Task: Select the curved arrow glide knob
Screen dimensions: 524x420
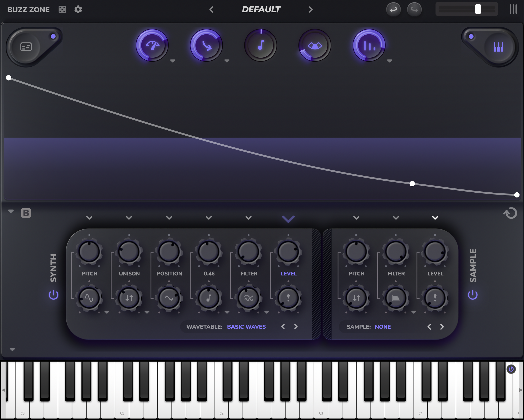Action: click(206, 45)
